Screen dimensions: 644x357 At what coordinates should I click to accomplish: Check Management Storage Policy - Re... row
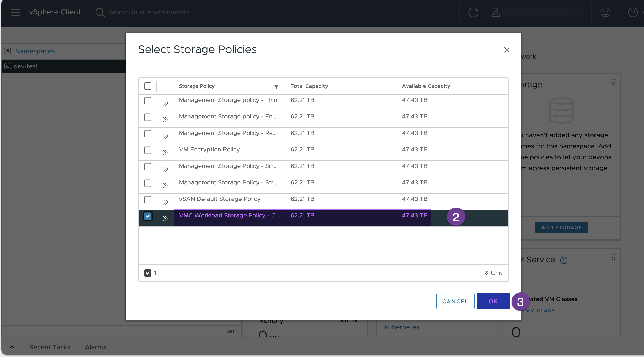pyautogui.click(x=148, y=134)
